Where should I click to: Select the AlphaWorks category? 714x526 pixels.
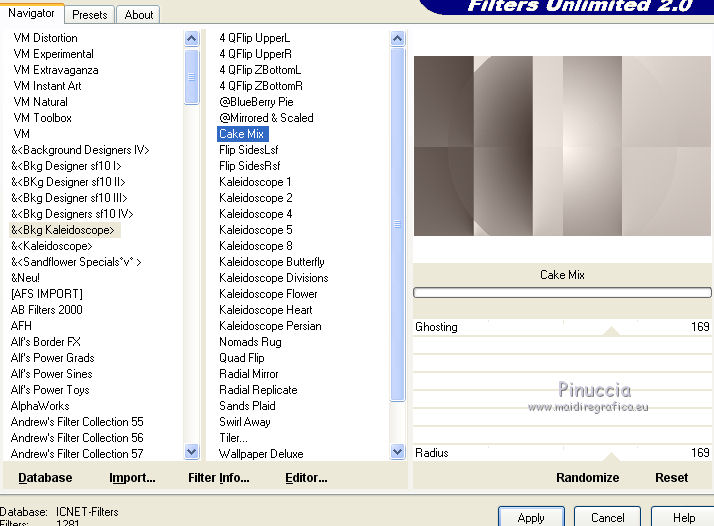[x=40, y=406]
